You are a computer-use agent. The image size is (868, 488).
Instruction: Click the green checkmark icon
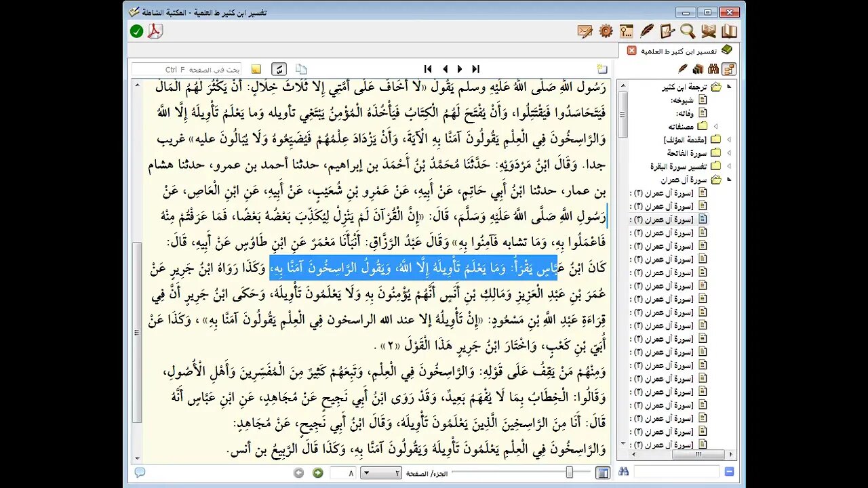pos(136,31)
